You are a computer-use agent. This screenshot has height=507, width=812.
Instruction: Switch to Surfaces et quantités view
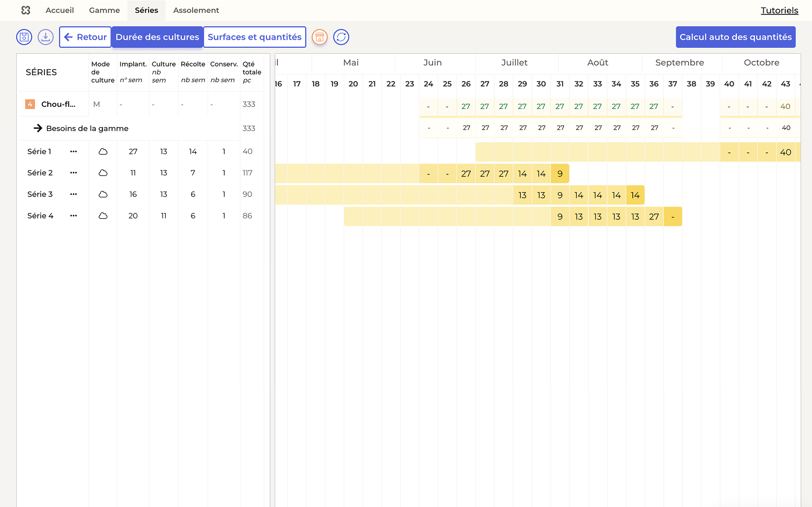pos(254,37)
